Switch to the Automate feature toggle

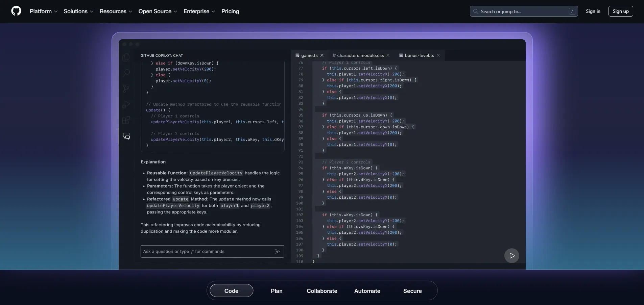(x=367, y=291)
